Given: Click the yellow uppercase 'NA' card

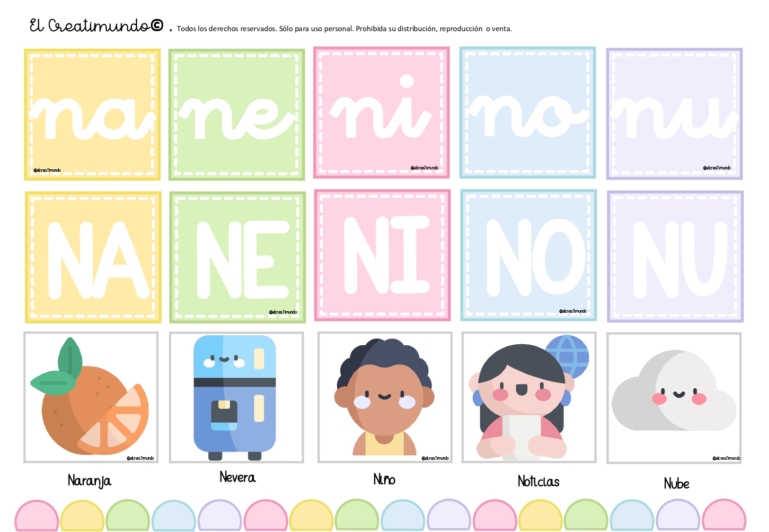Looking at the screenshot, I should click(x=93, y=257).
